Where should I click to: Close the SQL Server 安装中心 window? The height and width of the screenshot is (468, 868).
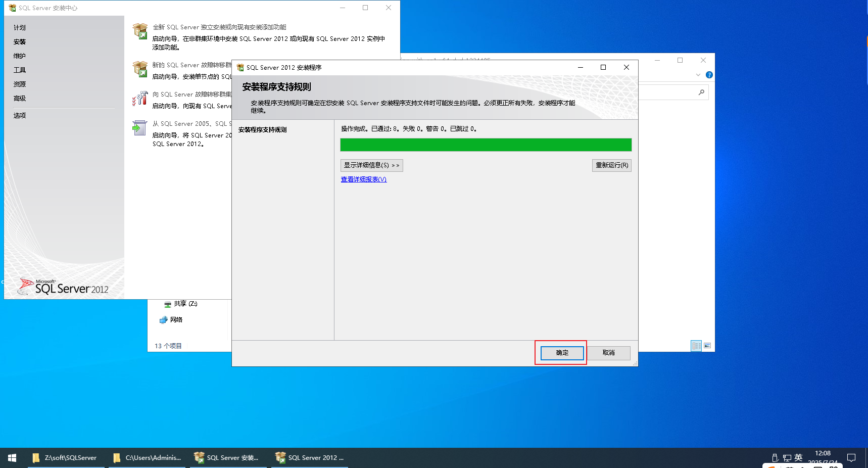tap(389, 8)
